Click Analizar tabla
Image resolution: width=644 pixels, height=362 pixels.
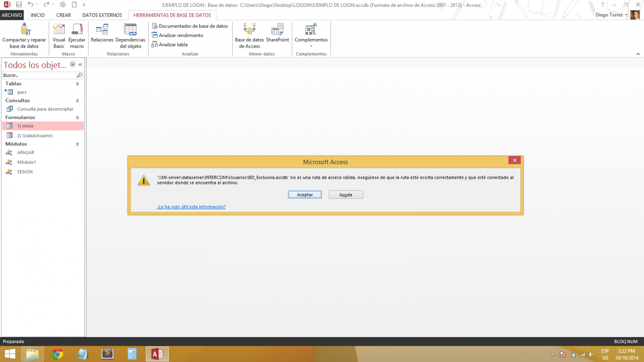click(x=170, y=45)
